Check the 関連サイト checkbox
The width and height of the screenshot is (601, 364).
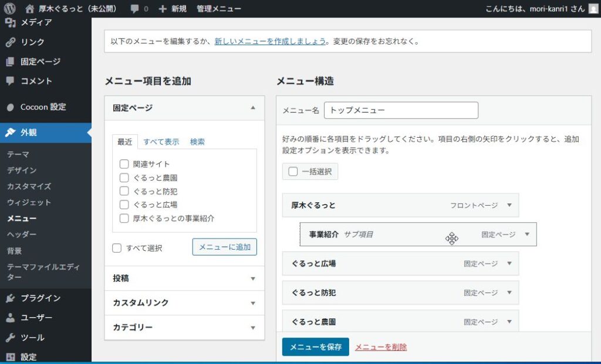click(124, 164)
